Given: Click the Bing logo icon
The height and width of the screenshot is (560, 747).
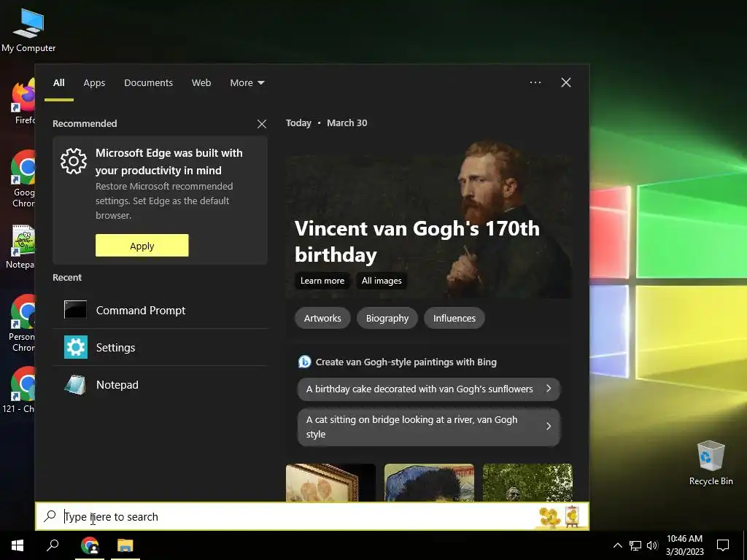Looking at the screenshot, I should pyautogui.click(x=304, y=362).
